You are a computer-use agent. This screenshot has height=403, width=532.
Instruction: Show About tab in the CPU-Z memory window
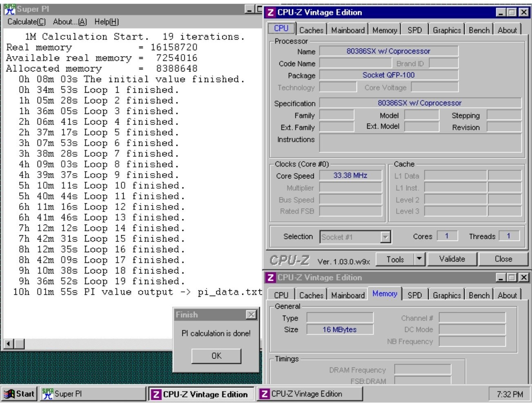tap(507, 295)
